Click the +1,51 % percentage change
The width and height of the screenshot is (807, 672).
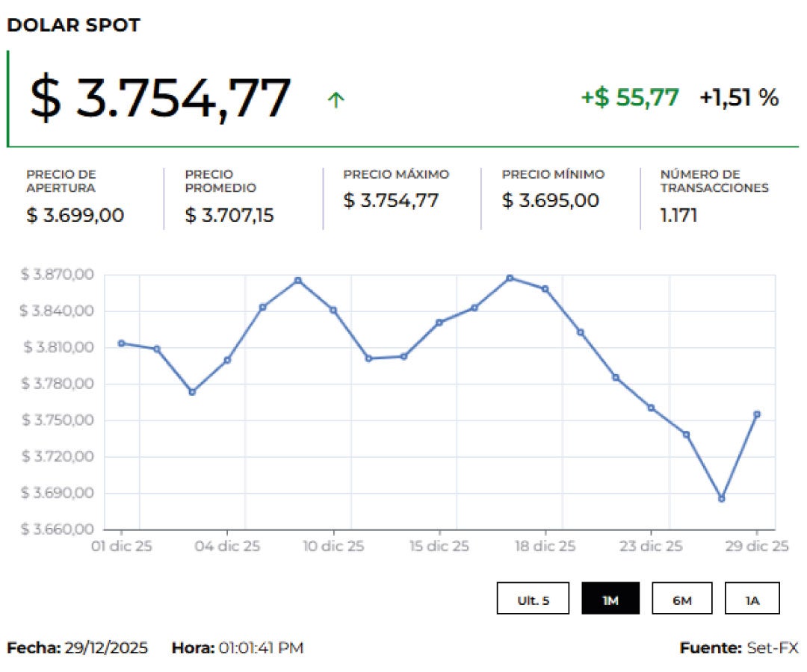pos(739,97)
